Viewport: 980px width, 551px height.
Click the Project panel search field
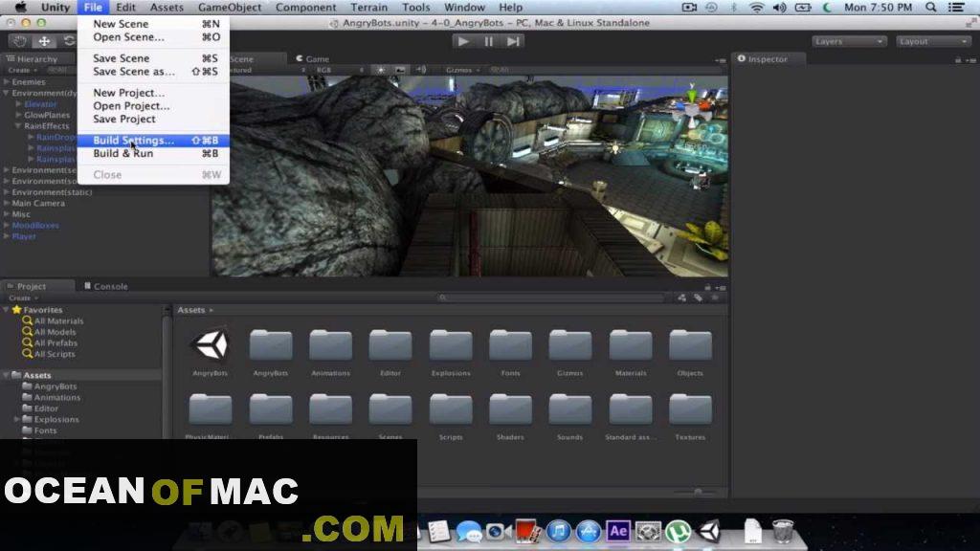tap(551, 298)
